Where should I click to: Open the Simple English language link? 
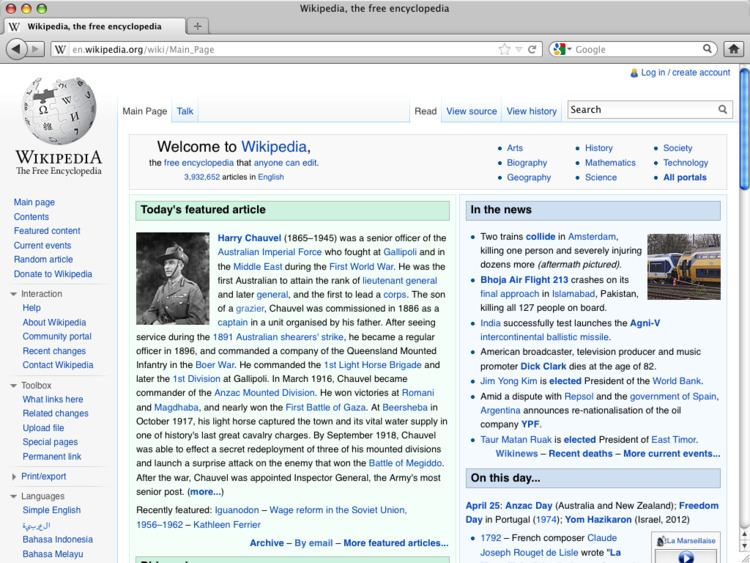click(x=51, y=510)
